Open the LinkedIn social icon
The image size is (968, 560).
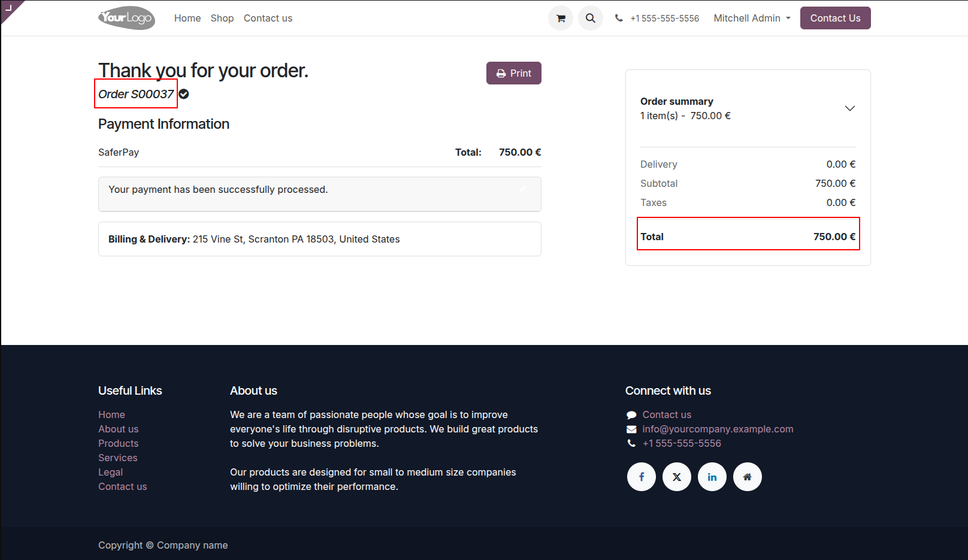[x=712, y=477]
